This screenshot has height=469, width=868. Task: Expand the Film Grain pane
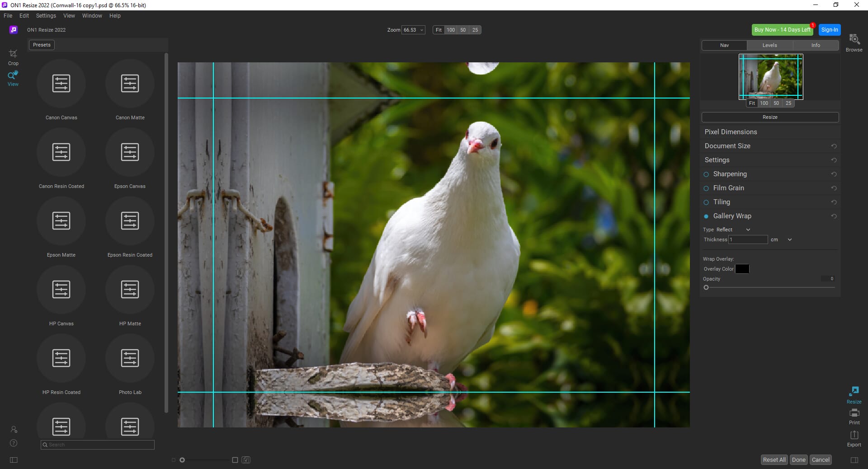pyautogui.click(x=728, y=188)
